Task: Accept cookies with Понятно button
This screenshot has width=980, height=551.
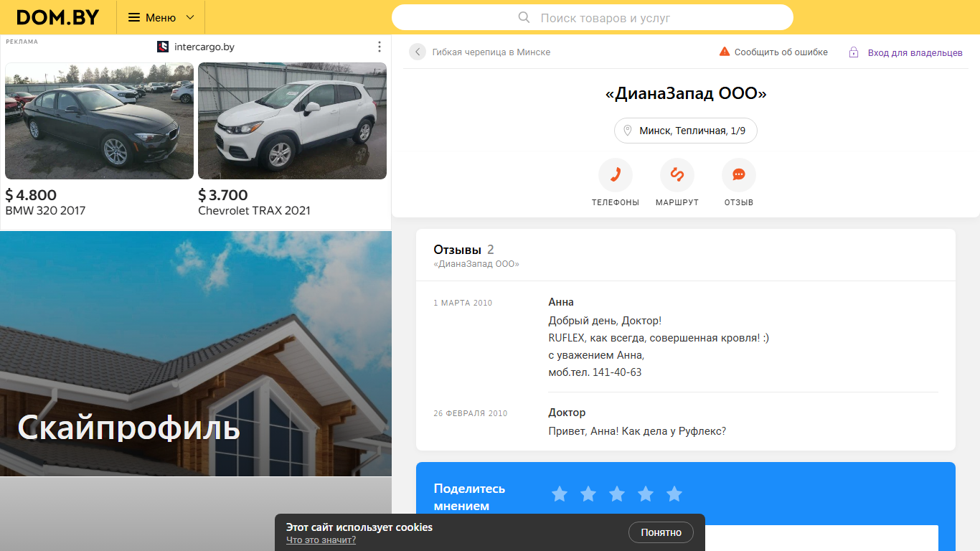Action: coord(661,532)
